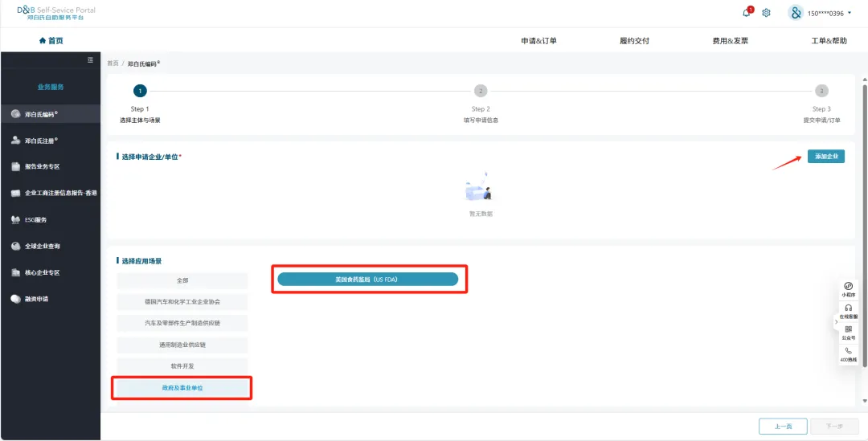Click 暂无数据 empty state text

click(x=481, y=214)
